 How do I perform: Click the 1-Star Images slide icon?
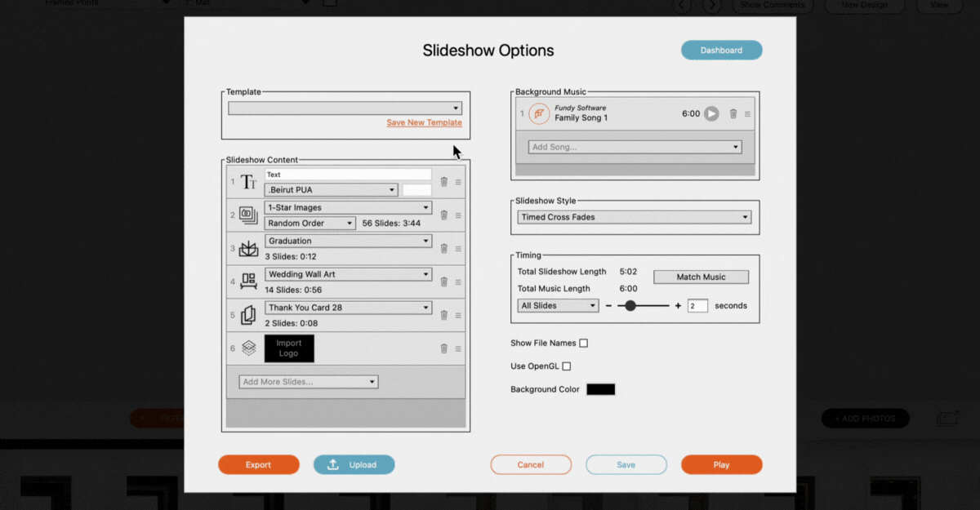pyautogui.click(x=248, y=215)
